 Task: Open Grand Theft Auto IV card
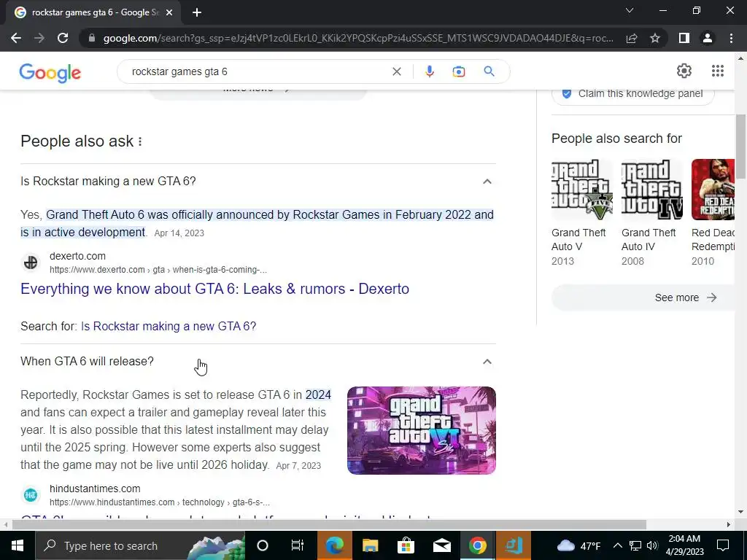(651, 213)
